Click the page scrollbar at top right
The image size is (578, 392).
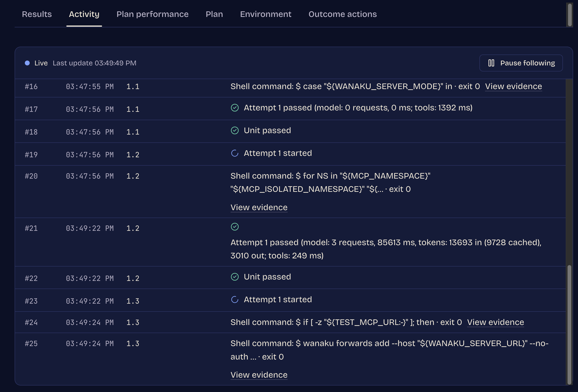coord(570,15)
